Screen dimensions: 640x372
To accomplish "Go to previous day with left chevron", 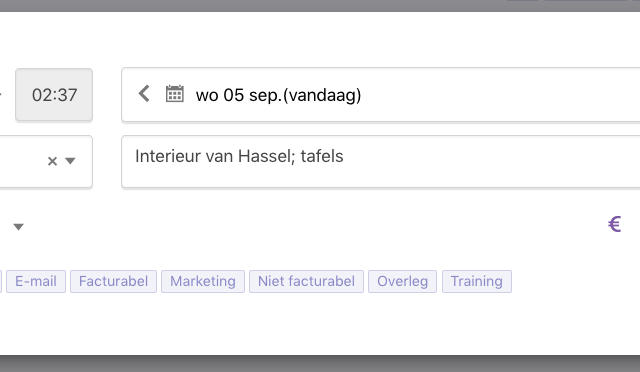I will tap(144, 94).
